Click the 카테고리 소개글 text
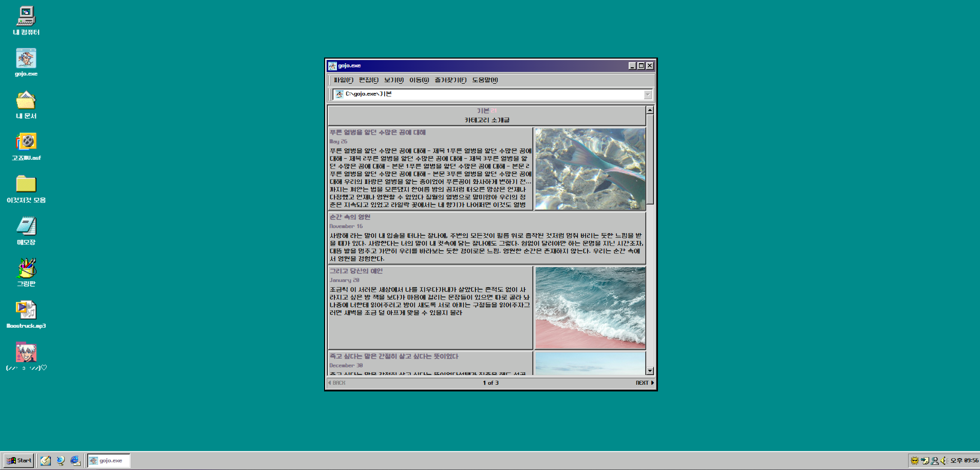Screen dimensions: 980x470 pyautogui.click(x=487, y=120)
